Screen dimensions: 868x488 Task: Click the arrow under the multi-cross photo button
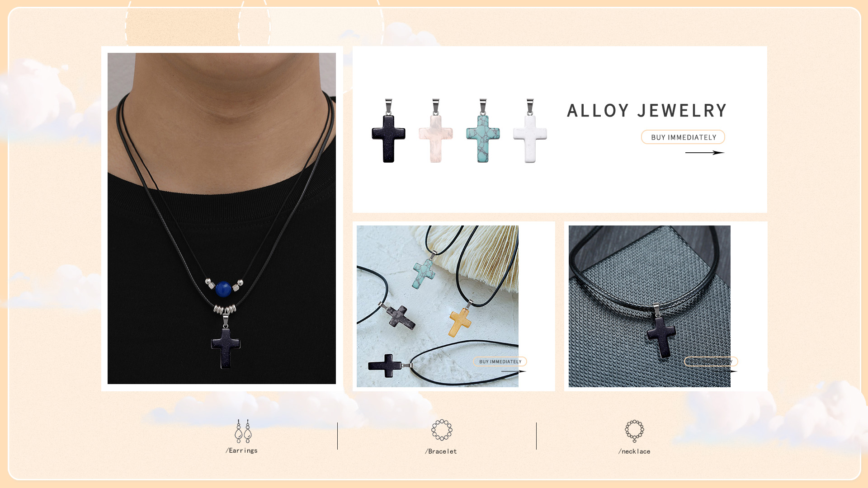point(514,371)
